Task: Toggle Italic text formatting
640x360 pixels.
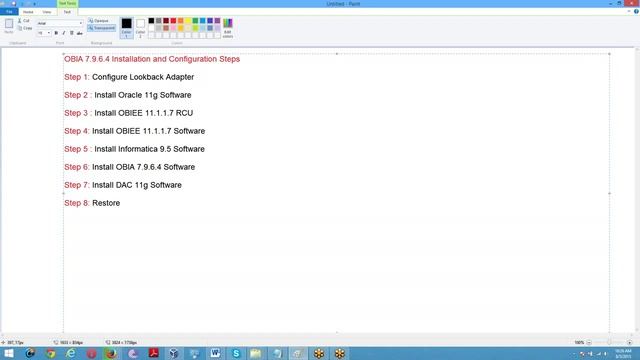Action: point(64,33)
